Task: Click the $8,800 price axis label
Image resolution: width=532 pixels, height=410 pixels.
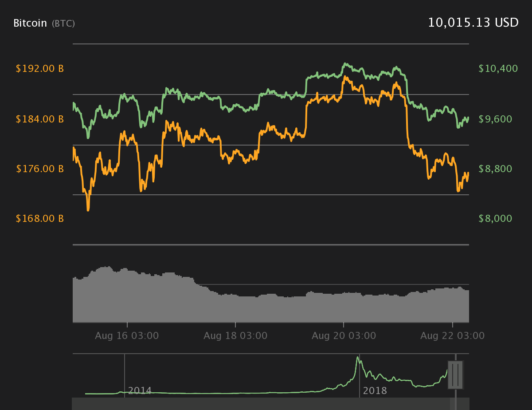Action: [498, 169]
